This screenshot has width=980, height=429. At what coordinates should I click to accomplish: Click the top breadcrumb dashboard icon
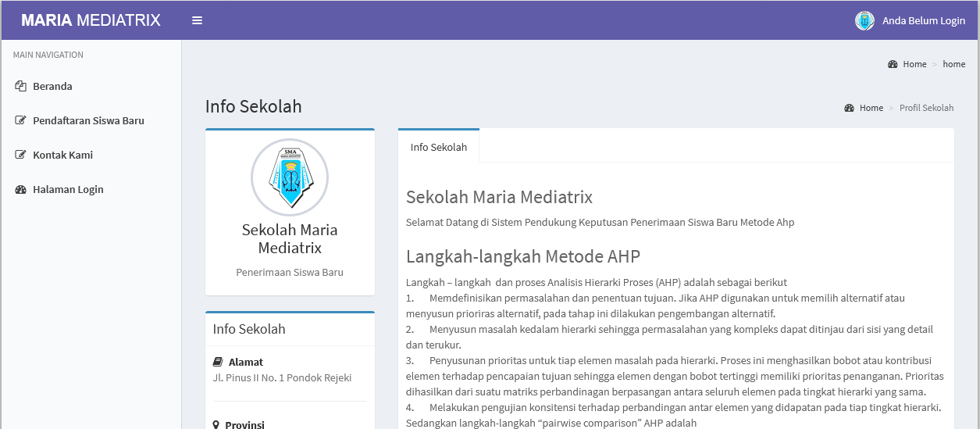[893, 64]
